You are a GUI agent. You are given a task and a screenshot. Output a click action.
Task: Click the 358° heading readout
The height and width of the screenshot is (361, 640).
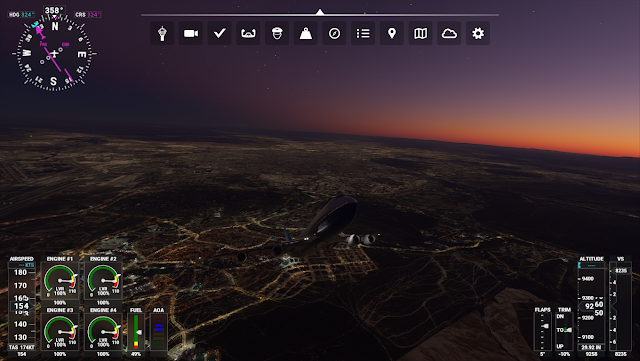click(54, 10)
